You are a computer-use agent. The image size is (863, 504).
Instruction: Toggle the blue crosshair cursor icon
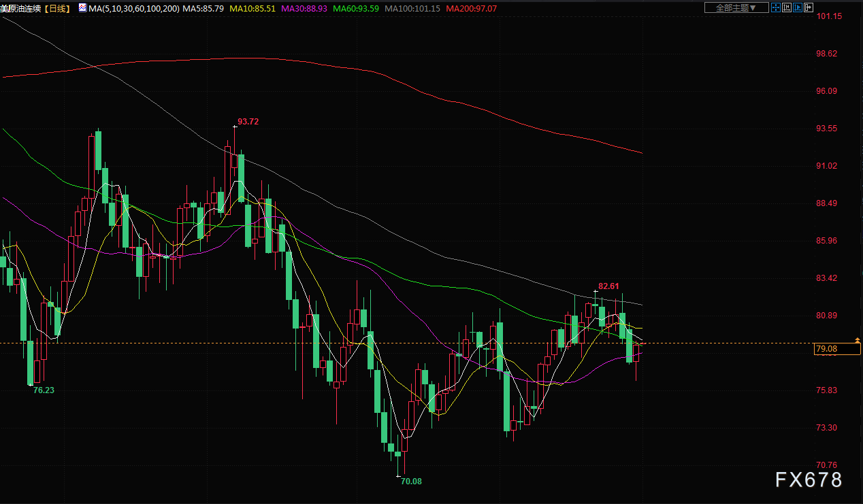[x=776, y=7]
